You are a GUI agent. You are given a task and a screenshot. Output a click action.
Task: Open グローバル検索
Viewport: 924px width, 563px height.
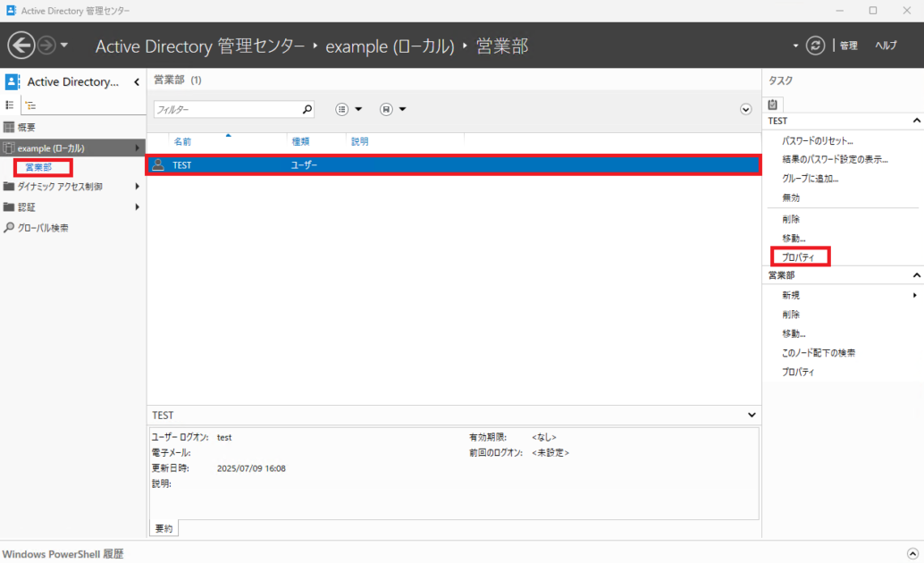[42, 228]
